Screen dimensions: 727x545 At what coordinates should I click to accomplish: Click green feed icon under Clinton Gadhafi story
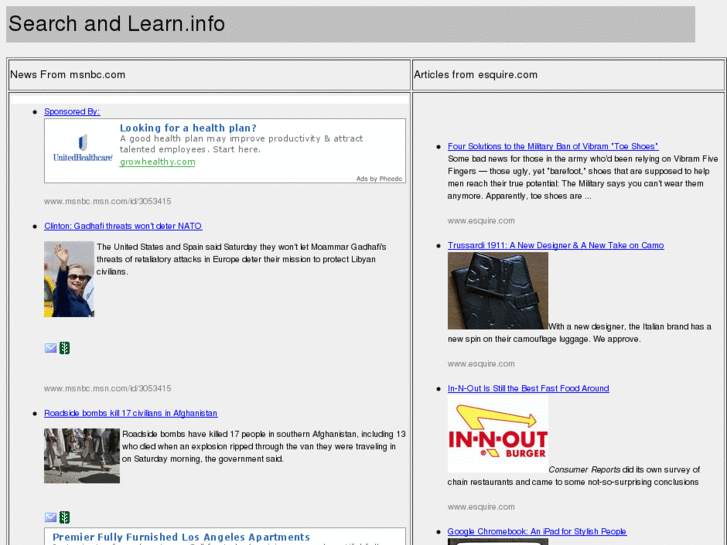pos(64,348)
